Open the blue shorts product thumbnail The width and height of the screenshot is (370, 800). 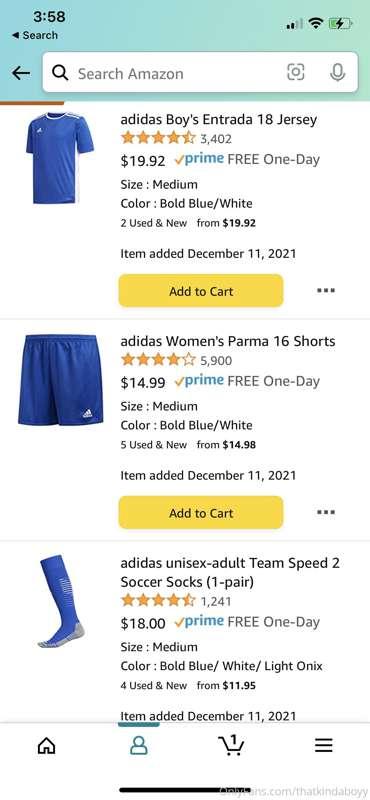click(60, 380)
